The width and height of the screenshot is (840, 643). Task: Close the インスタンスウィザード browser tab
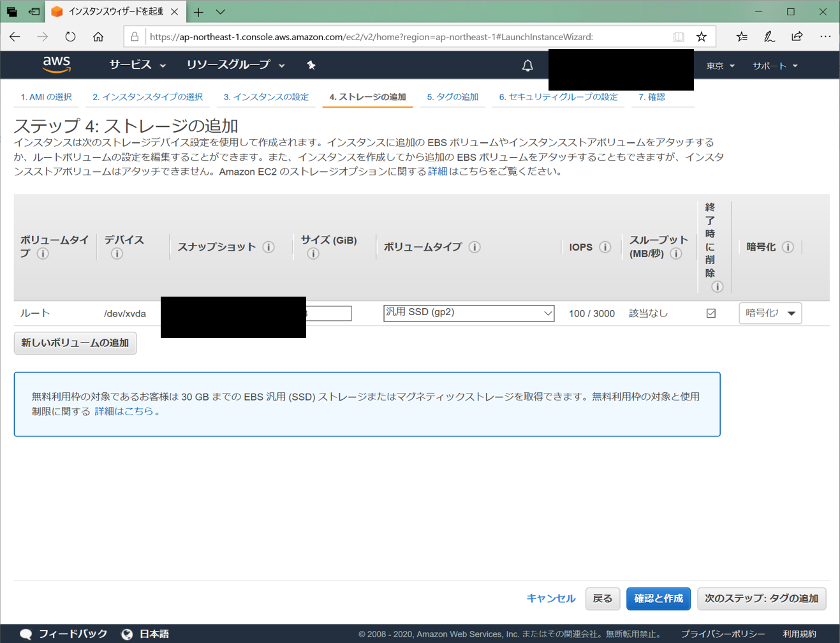pyautogui.click(x=175, y=11)
